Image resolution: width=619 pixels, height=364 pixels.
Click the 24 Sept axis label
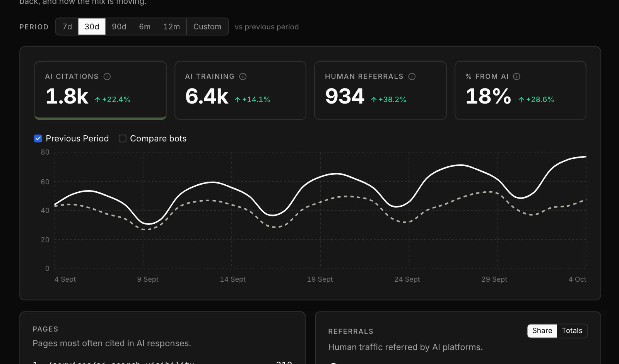(x=407, y=279)
